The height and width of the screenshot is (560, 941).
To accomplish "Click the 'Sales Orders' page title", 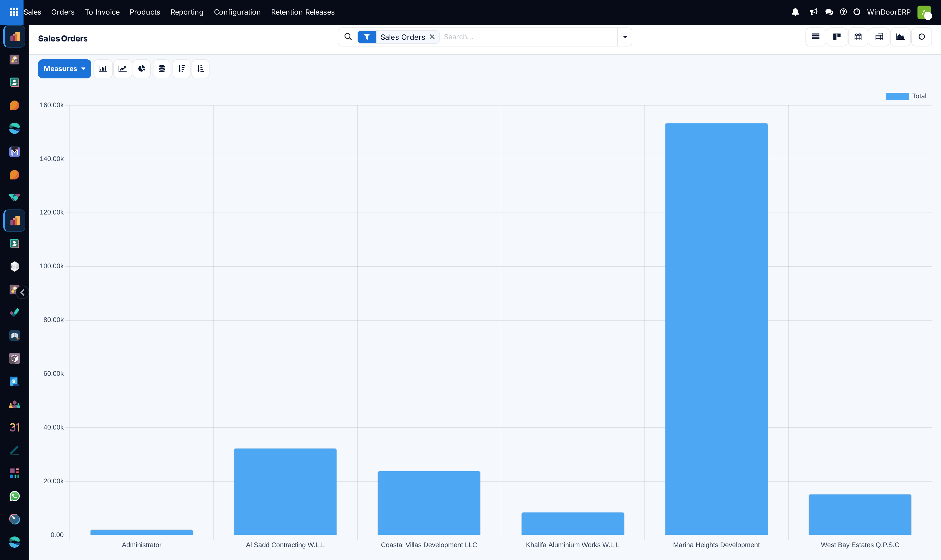I will coord(63,38).
